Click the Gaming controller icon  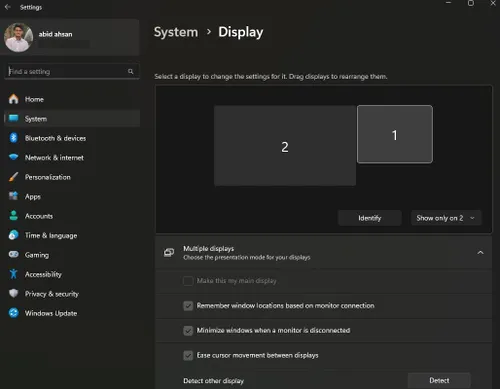(x=13, y=254)
